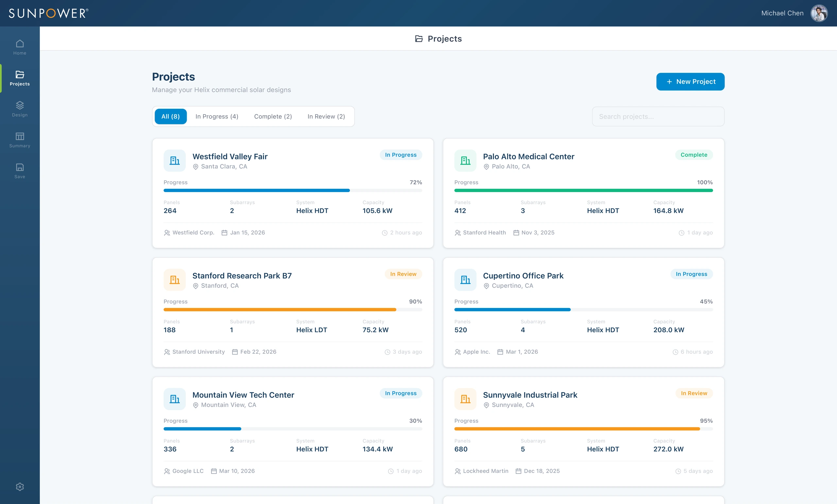Open the Summary sidebar icon
This screenshot has height=504, width=837.
tap(20, 140)
